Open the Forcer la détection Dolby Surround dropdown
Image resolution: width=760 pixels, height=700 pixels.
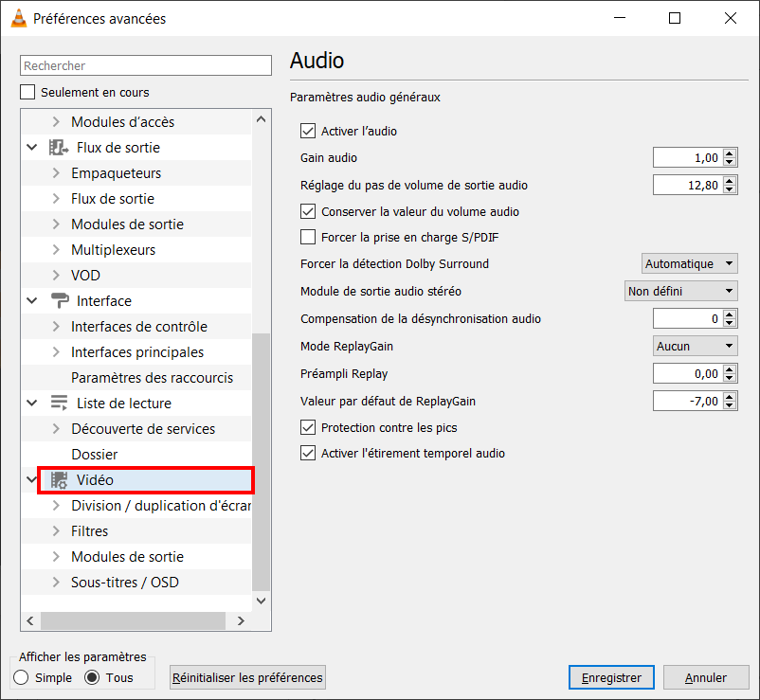[x=689, y=263]
